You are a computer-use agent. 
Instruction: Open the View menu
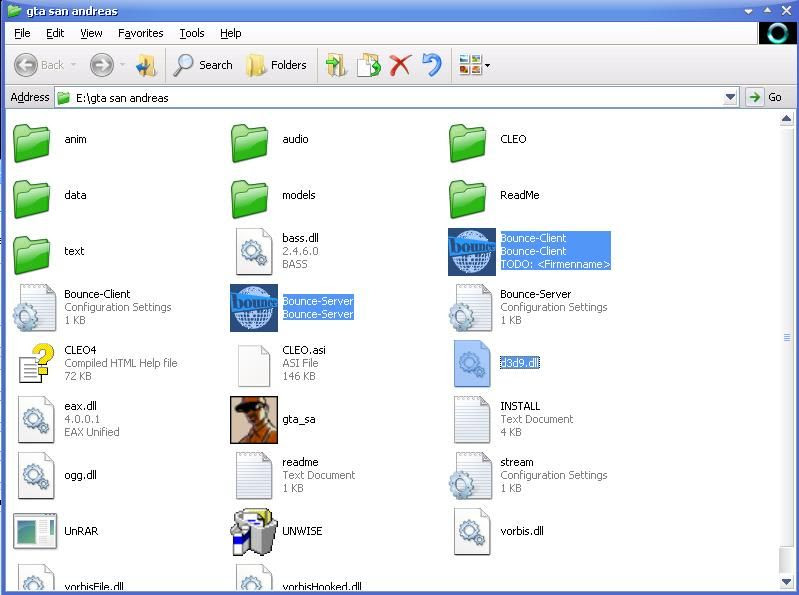91,33
